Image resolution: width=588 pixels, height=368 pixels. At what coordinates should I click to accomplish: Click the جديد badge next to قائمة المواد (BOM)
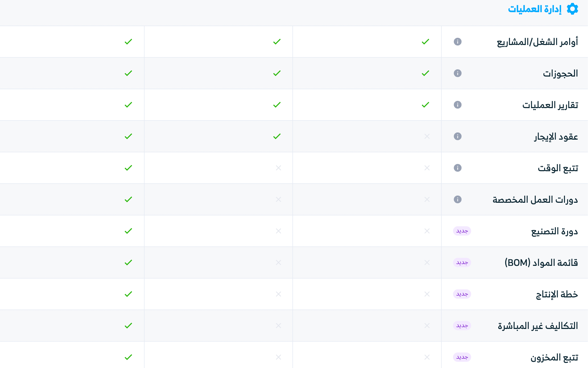tap(462, 262)
